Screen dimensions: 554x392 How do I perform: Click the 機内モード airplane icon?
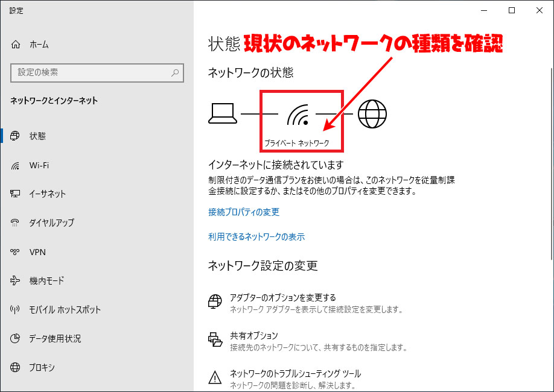15,280
